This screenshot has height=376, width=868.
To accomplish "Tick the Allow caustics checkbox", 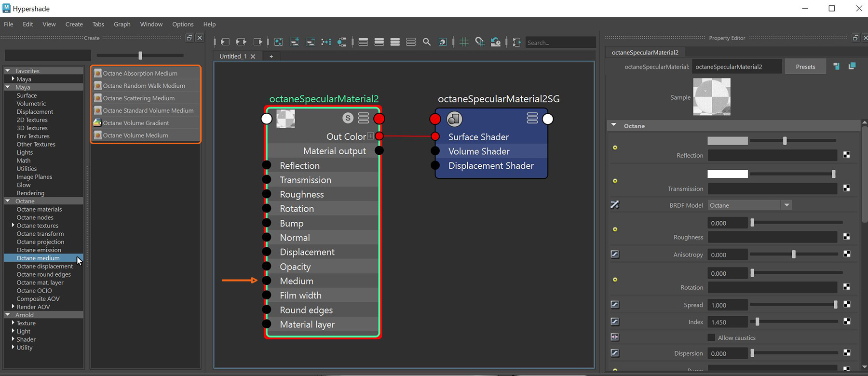I will click(711, 337).
